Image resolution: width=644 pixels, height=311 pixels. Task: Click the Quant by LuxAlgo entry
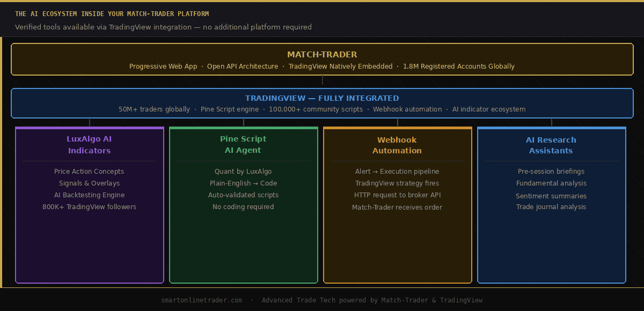pyautogui.click(x=243, y=171)
